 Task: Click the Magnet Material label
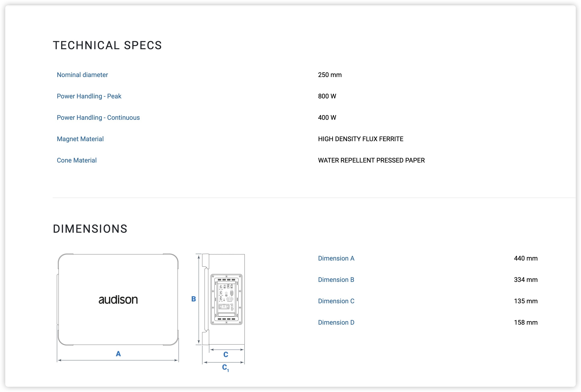(80, 139)
